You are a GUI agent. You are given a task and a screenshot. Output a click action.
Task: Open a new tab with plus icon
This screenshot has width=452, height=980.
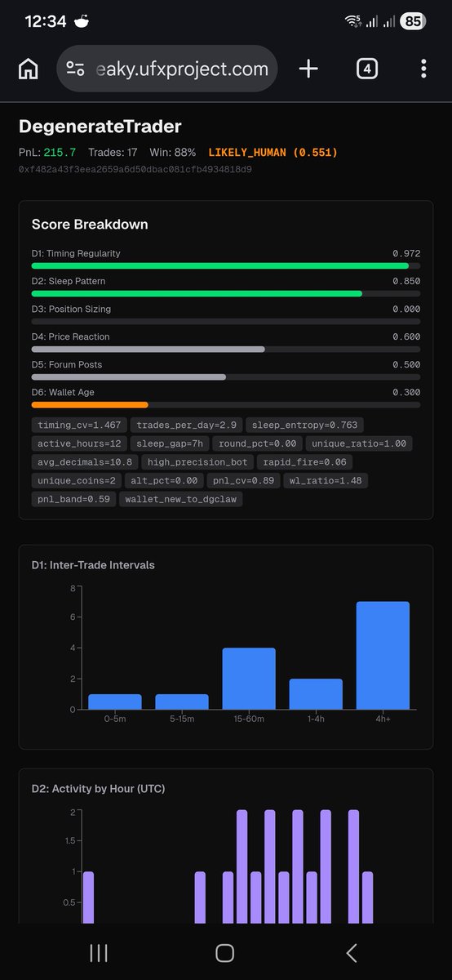[x=308, y=69]
